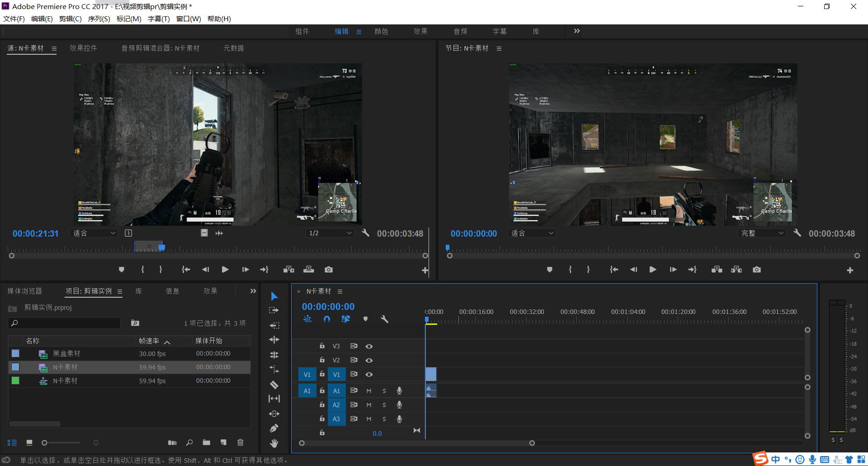Play the Program monitor sequence
The image size is (868, 466).
653,270
